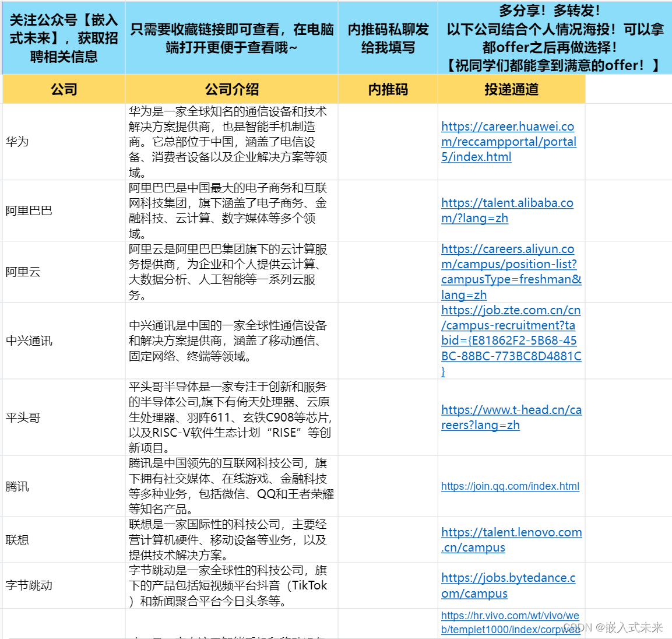Click the 联想 company description text
672x639 pixels.
tap(228, 540)
